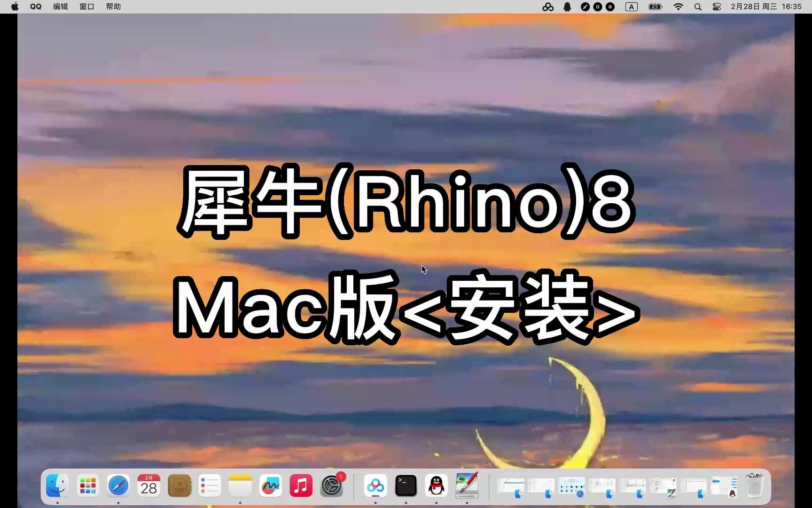Stop the screen recording from menu bar
This screenshot has width=812, height=508.
610,7
